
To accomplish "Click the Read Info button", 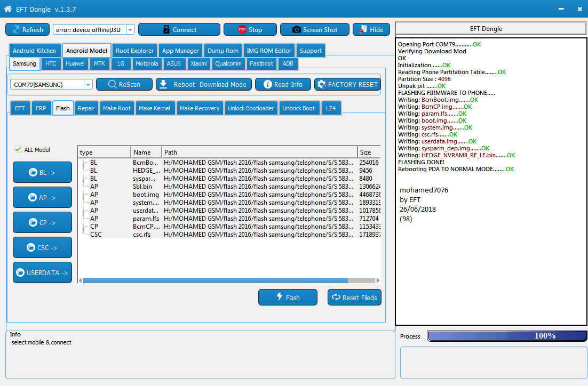I will [283, 84].
